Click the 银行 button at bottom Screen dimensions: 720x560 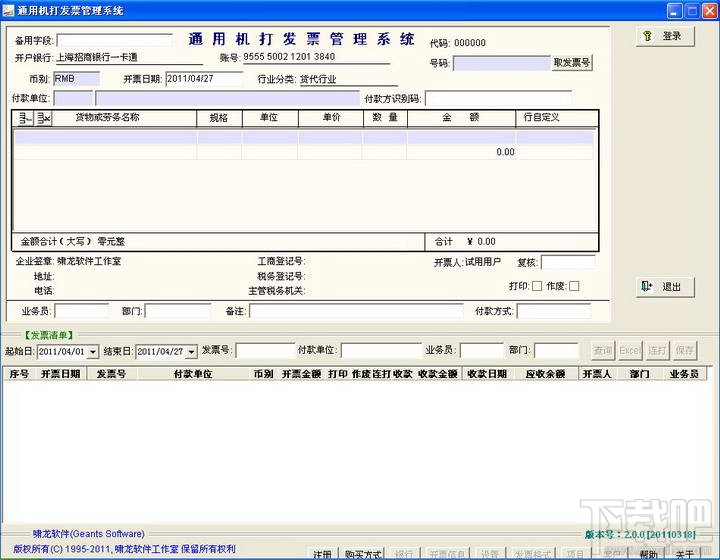tap(404, 554)
